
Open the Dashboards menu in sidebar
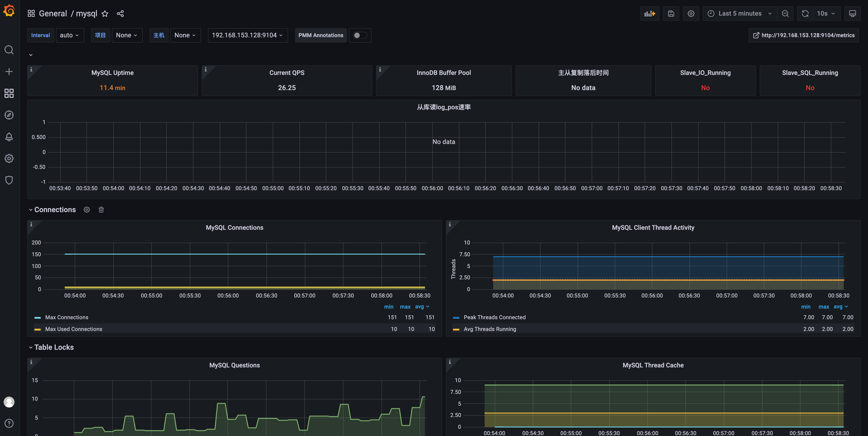pyautogui.click(x=9, y=93)
